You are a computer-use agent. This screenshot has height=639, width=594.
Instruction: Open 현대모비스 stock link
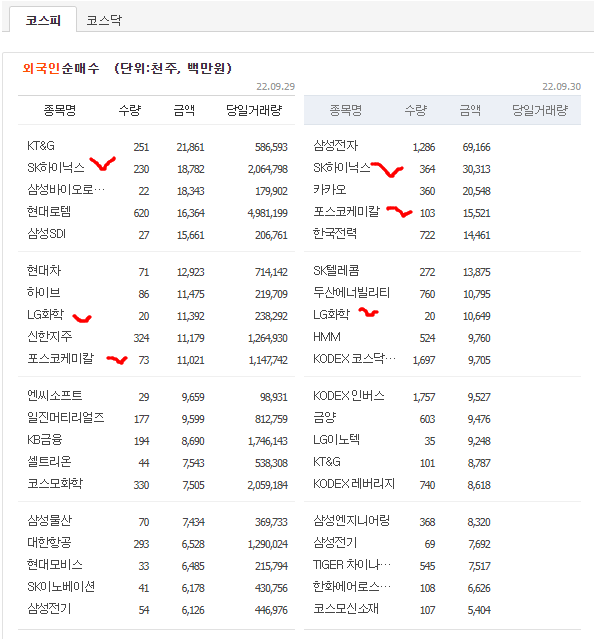coord(55,565)
